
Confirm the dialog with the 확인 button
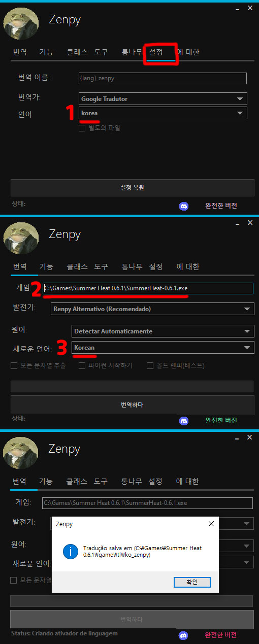pyautogui.click(x=192, y=582)
